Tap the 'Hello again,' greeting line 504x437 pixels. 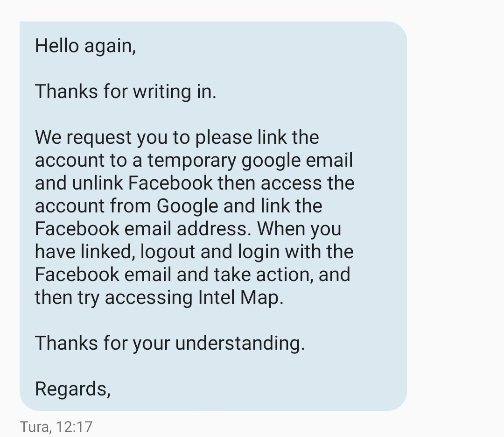click(85, 46)
